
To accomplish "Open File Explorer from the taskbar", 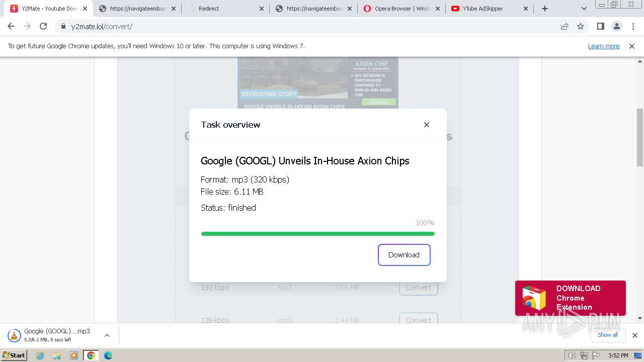I will tap(57, 355).
